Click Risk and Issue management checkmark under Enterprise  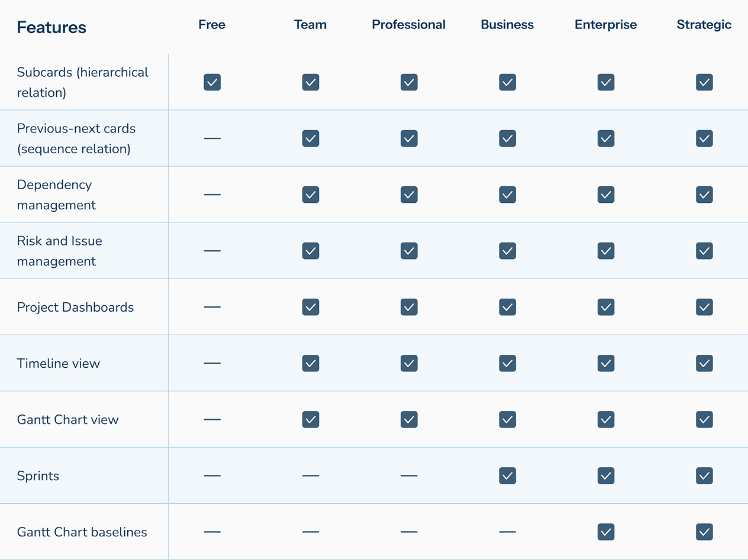point(605,251)
